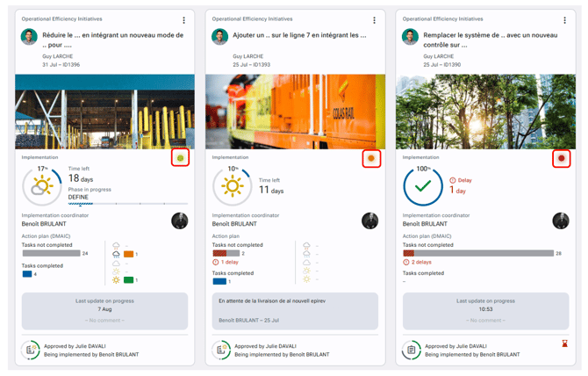Click Action plan (DMAIC) label on ID1396 card

point(46,236)
